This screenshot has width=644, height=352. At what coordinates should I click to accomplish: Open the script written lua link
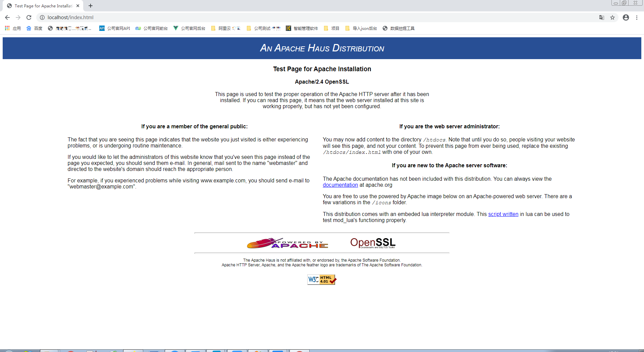click(503, 214)
